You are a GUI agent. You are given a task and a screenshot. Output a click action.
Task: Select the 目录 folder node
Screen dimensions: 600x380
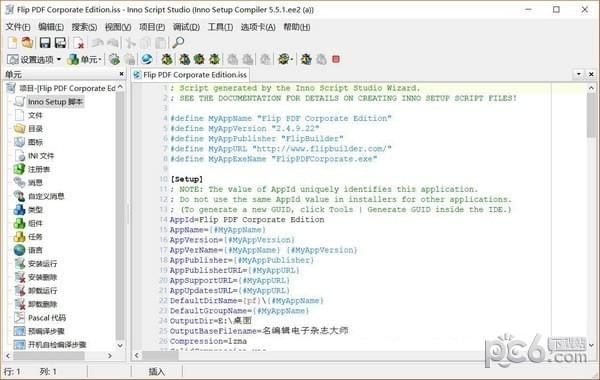point(35,129)
